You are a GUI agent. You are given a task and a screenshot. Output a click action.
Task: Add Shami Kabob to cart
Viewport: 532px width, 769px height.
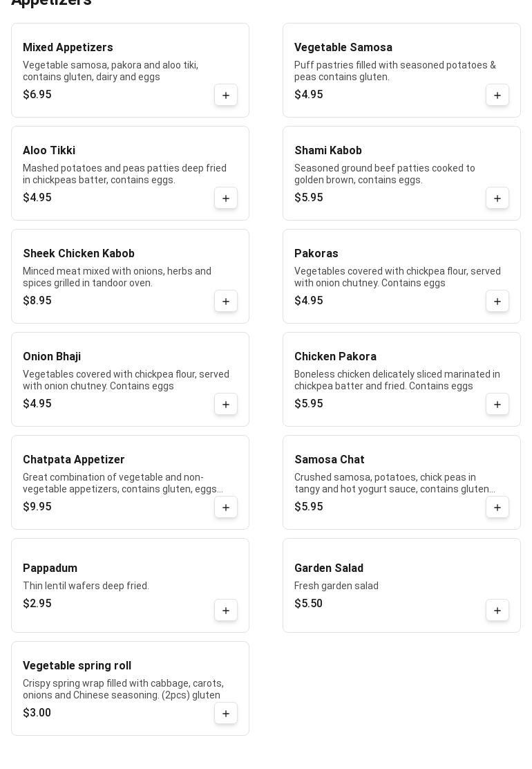click(x=497, y=198)
